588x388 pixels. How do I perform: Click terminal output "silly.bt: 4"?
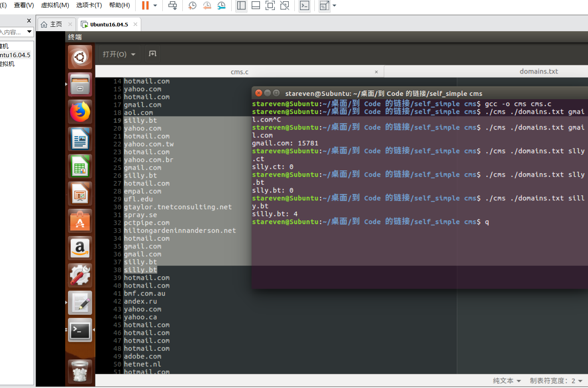(x=274, y=214)
